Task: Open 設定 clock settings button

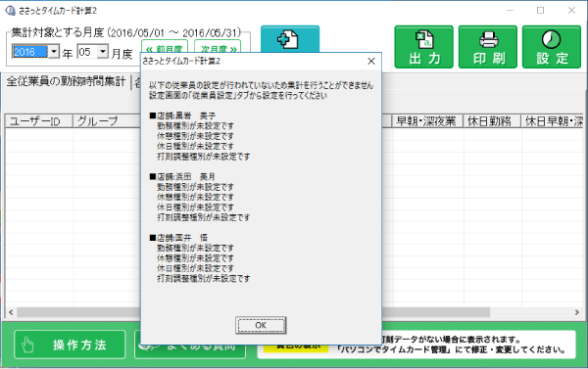Action: (552, 47)
